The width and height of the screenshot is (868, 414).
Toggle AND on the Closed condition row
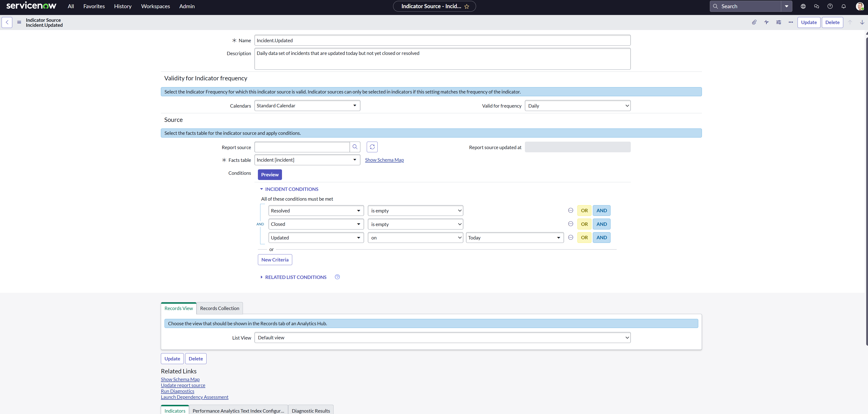[x=601, y=224]
